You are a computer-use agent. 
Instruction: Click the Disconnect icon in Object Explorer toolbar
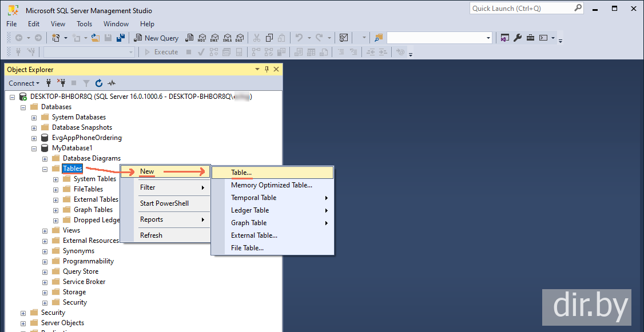point(62,83)
